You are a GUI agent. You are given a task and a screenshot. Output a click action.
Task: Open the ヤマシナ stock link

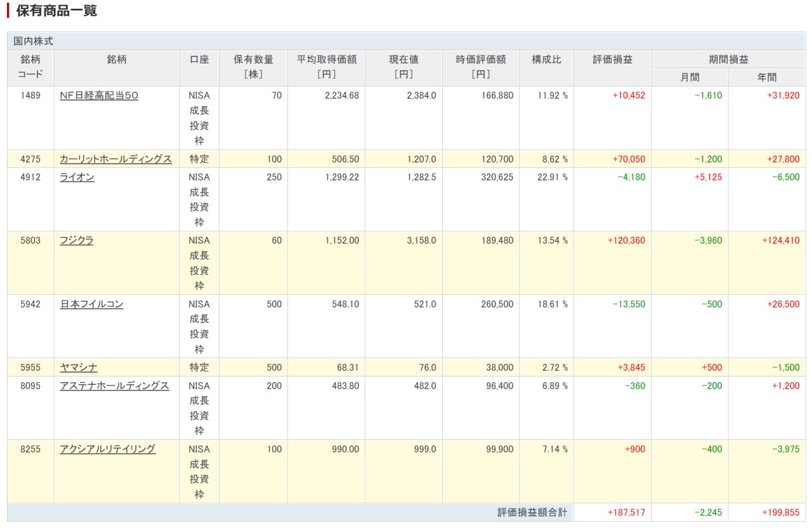(x=79, y=368)
